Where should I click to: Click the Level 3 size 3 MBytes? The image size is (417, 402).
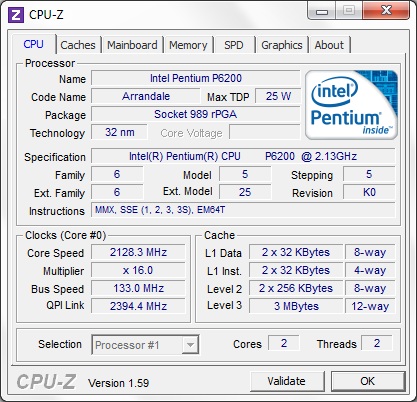tap(296, 306)
